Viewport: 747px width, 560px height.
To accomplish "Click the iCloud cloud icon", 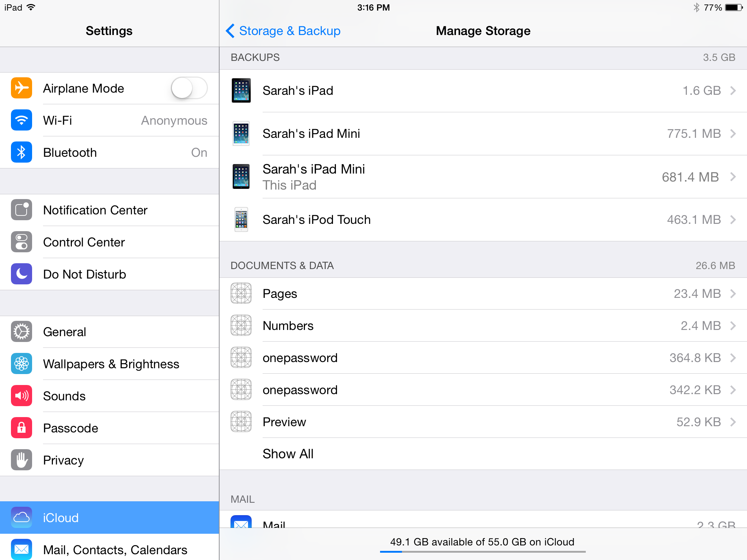I will [x=21, y=517].
